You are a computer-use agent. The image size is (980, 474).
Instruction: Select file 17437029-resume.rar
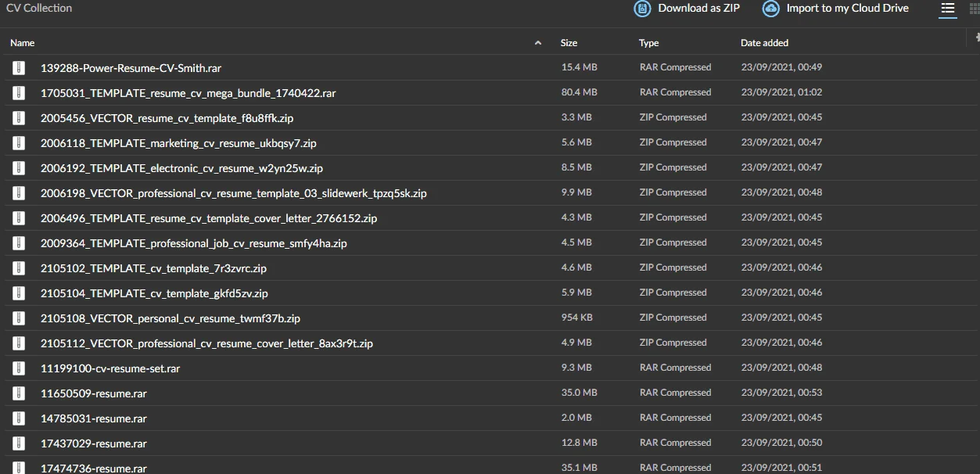[x=94, y=443]
